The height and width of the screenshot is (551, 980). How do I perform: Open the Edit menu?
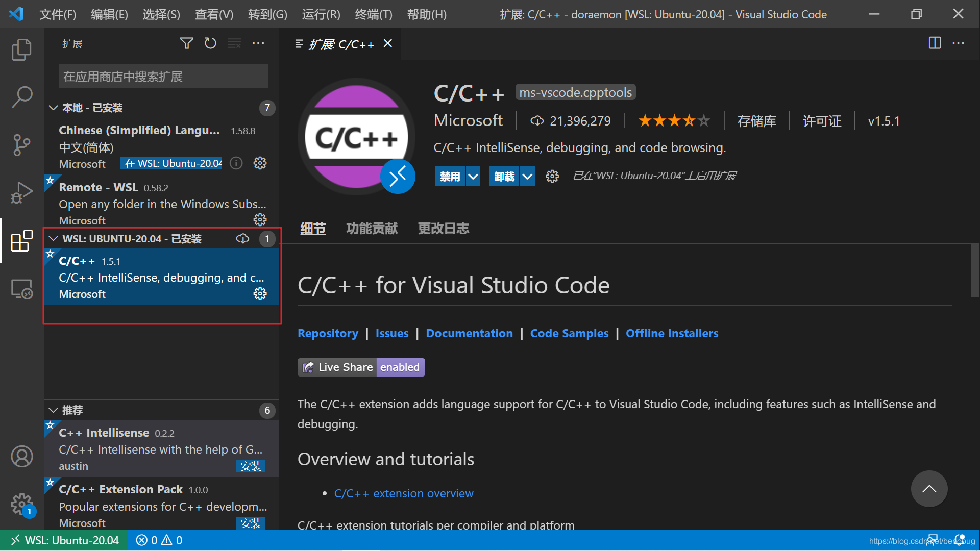[109, 14]
